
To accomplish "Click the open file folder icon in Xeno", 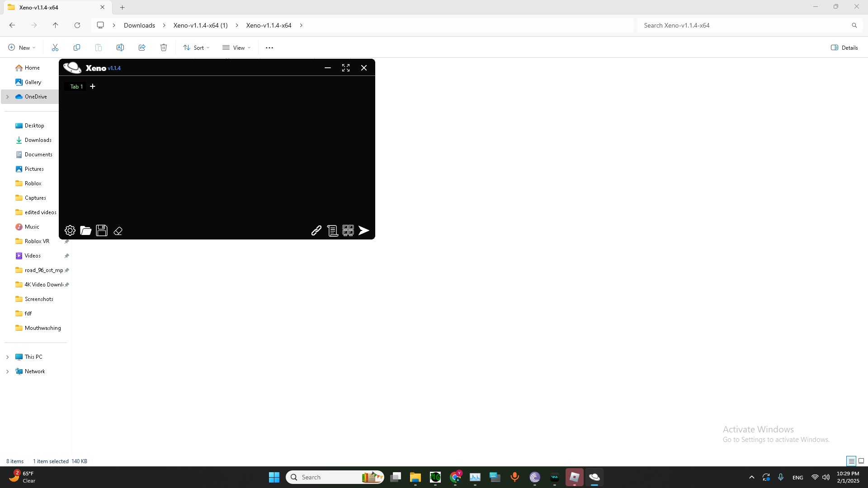I will pos(85,230).
